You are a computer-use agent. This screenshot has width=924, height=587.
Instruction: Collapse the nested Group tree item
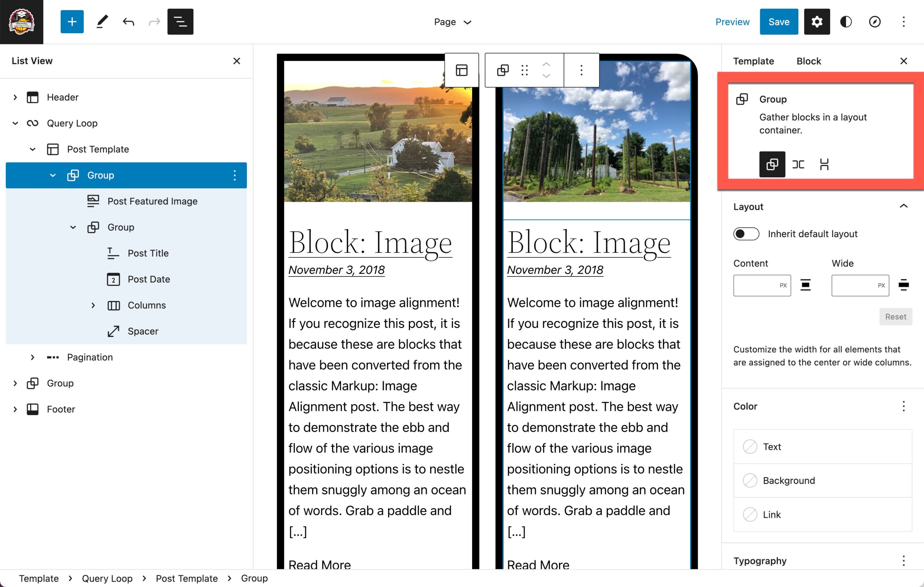point(73,227)
